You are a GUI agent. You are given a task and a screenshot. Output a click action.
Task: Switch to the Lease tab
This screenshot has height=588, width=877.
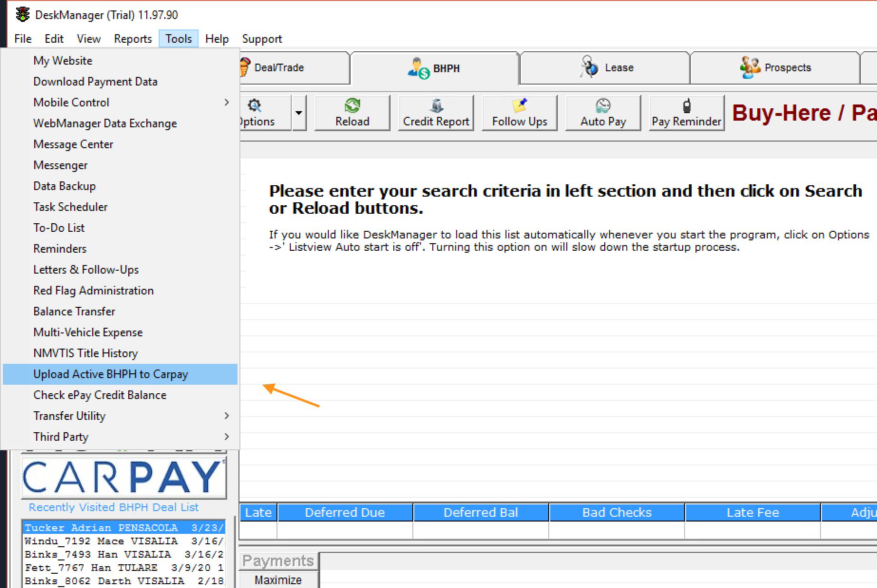(605, 68)
